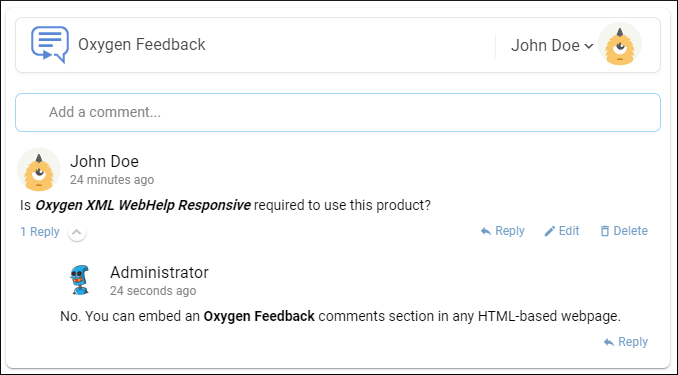678x375 pixels.
Task: Click the header profile avatar
Action: (x=620, y=44)
